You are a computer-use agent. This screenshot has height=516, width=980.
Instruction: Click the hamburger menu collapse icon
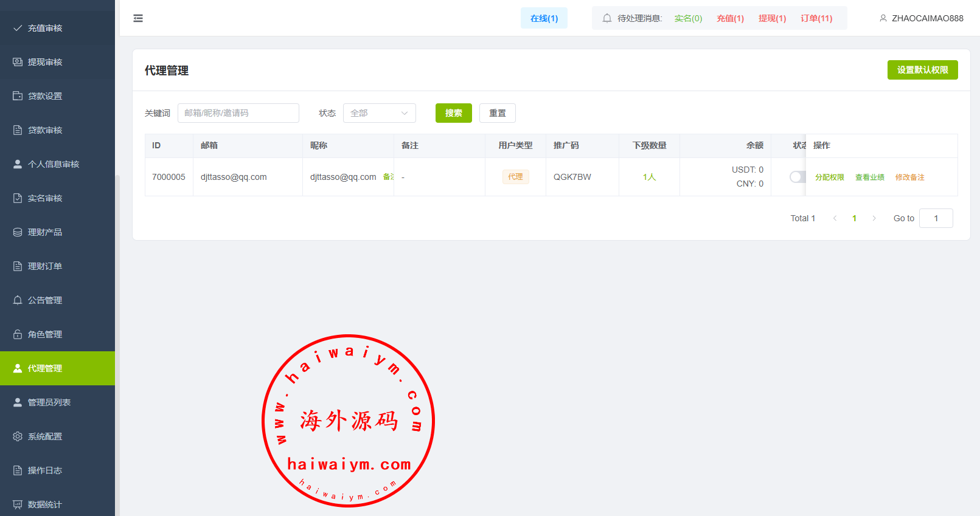point(138,18)
